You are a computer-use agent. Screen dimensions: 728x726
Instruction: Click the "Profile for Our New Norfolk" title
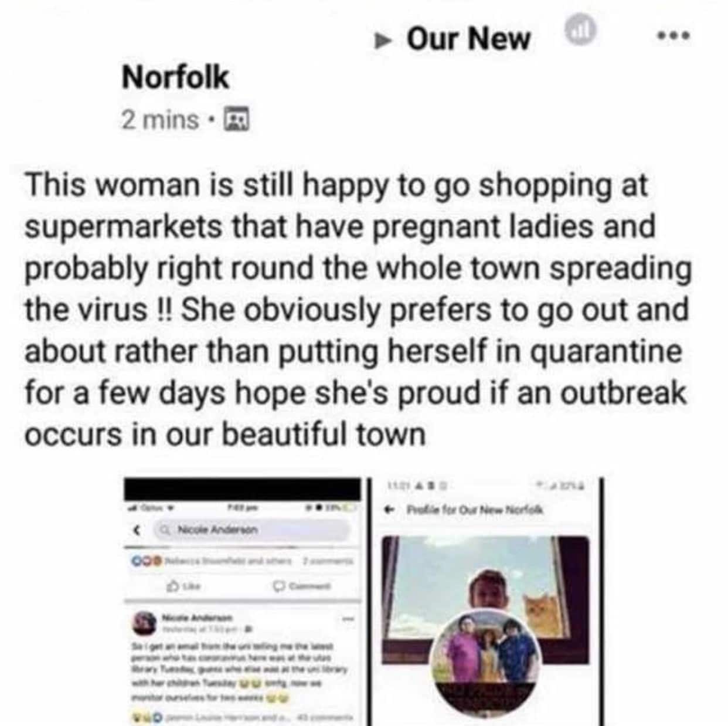pos(476,510)
